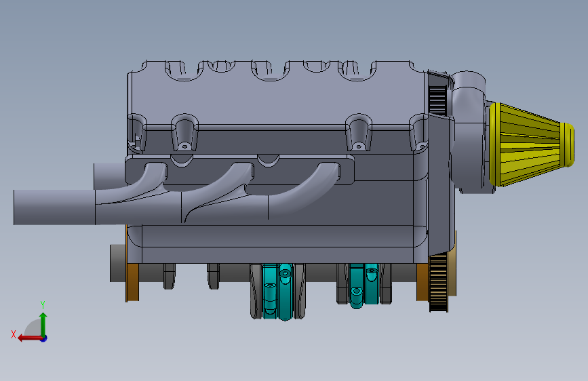Image resolution: width=588 pixels, height=381 pixels.
Task: Select the black toothed gear below the engine
Action: point(438,283)
